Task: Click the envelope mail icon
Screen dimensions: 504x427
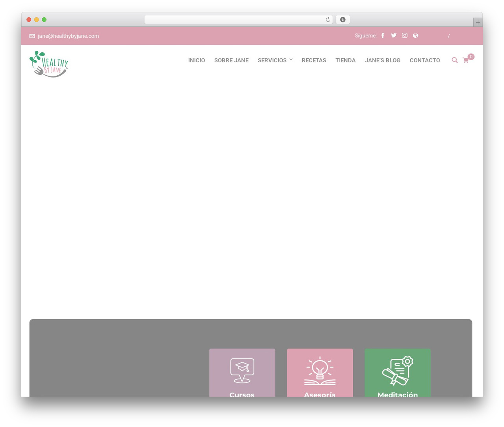Action: pos(32,36)
